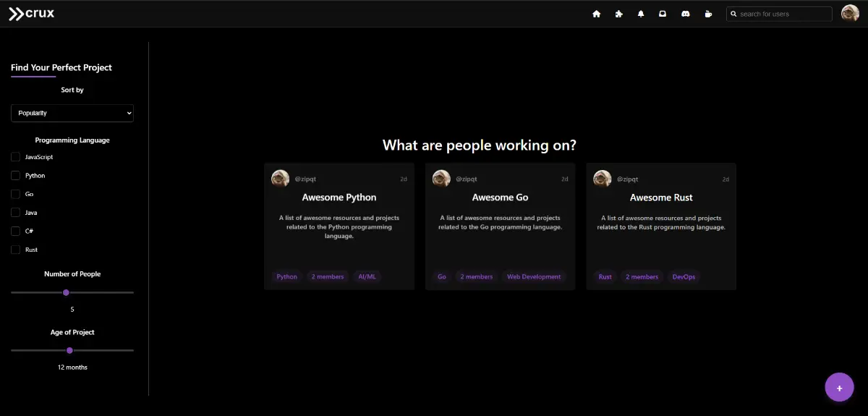Click the crux logo
The width and height of the screenshot is (868, 416).
[x=31, y=13]
